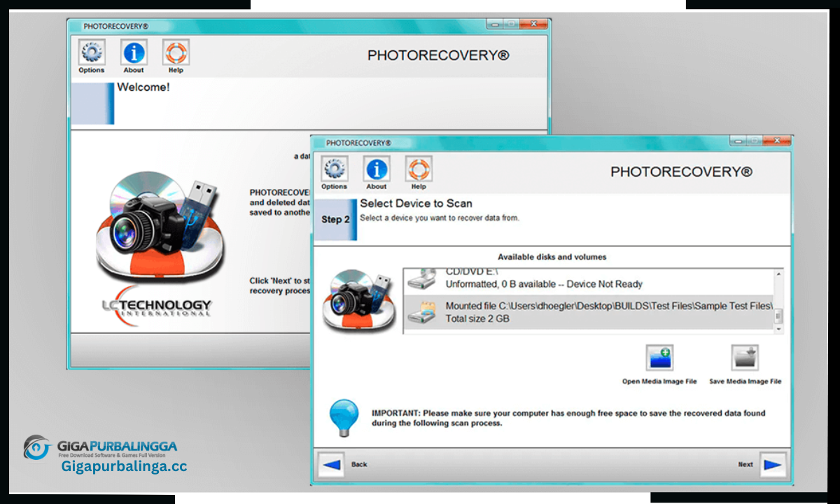The height and width of the screenshot is (504, 840).
Task: Proceed with the blue Next arrow
Action: coord(773,465)
